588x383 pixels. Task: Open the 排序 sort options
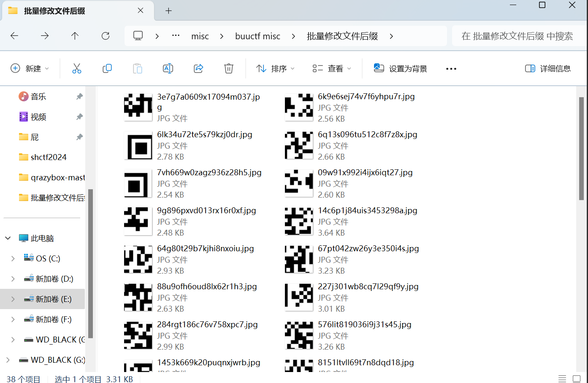pos(275,68)
